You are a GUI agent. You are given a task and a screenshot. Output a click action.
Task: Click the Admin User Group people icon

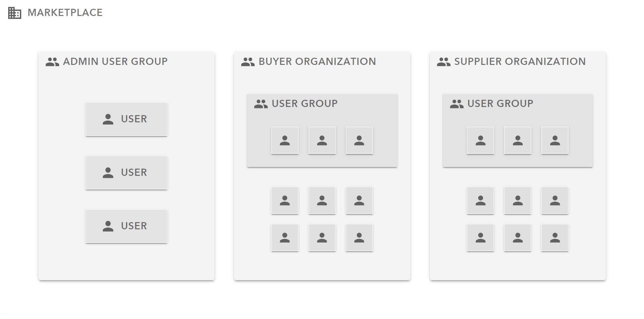tap(52, 62)
